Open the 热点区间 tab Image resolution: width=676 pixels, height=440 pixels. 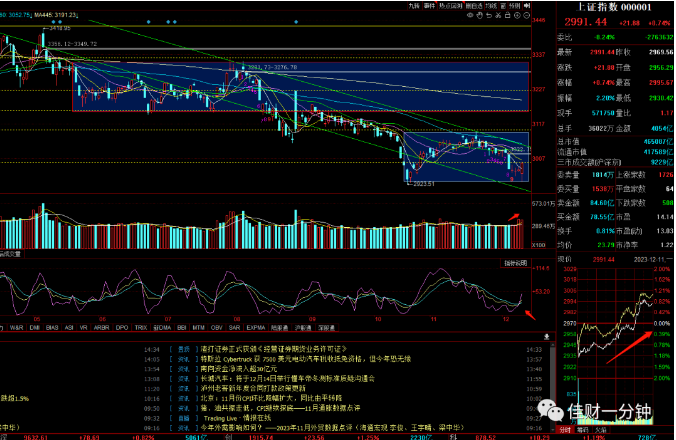pos(451,6)
